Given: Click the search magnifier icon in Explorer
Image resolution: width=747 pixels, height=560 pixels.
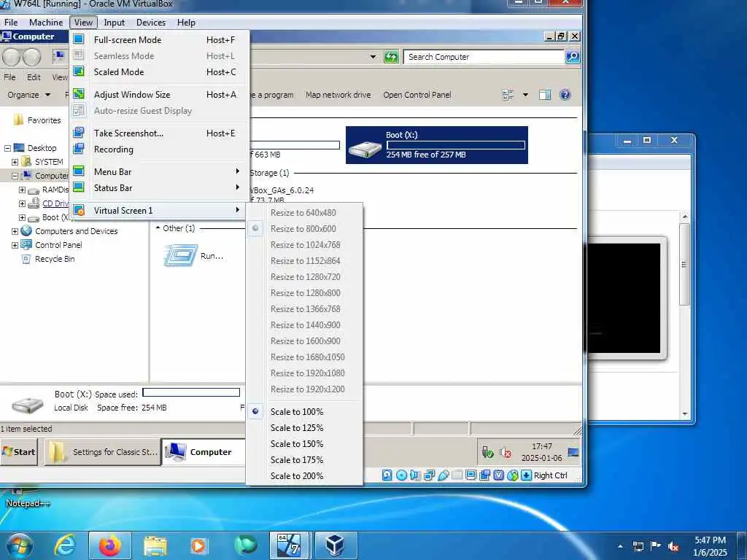Looking at the screenshot, I should pos(572,57).
